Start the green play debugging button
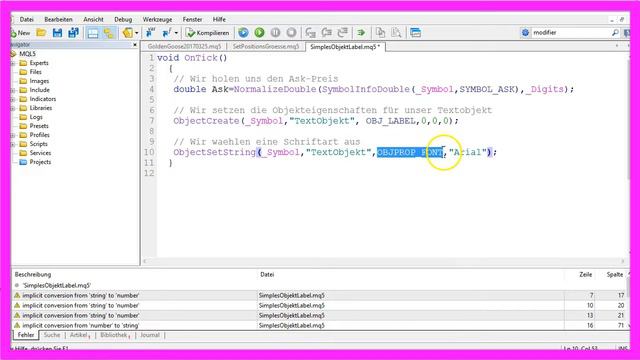The image size is (640, 360). (259, 33)
